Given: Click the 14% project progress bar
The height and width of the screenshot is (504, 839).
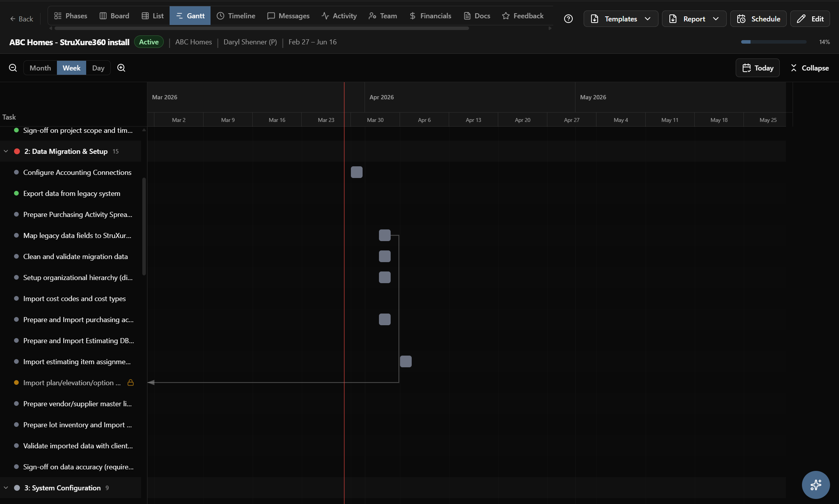Looking at the screenshot, I should pos(773,42).
